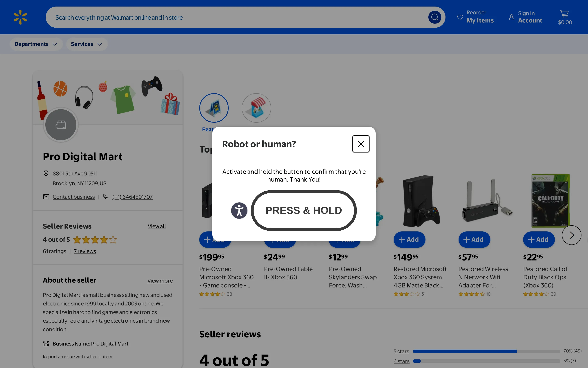This screenshot has width=588, height=368.
Task: Filter by 4 stars link
Action: pyautogui.click(x=401, y=361)
